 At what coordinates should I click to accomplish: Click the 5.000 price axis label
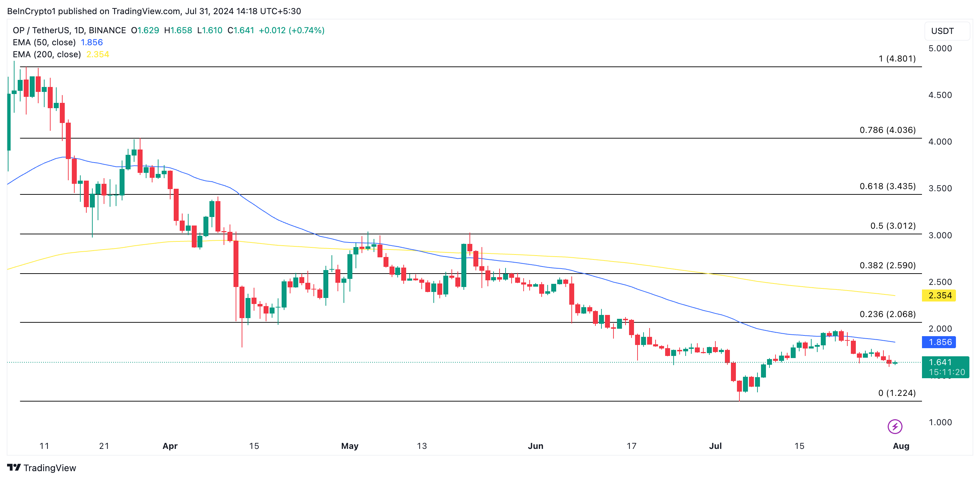940,48
